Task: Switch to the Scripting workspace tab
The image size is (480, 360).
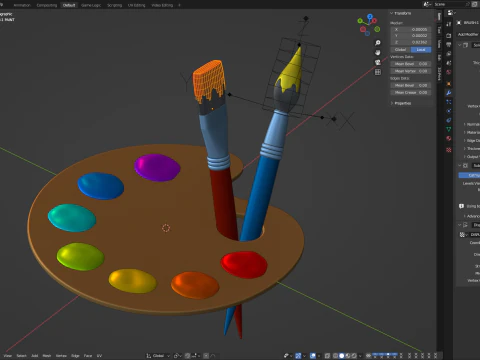Action: [x=114, y=5]
